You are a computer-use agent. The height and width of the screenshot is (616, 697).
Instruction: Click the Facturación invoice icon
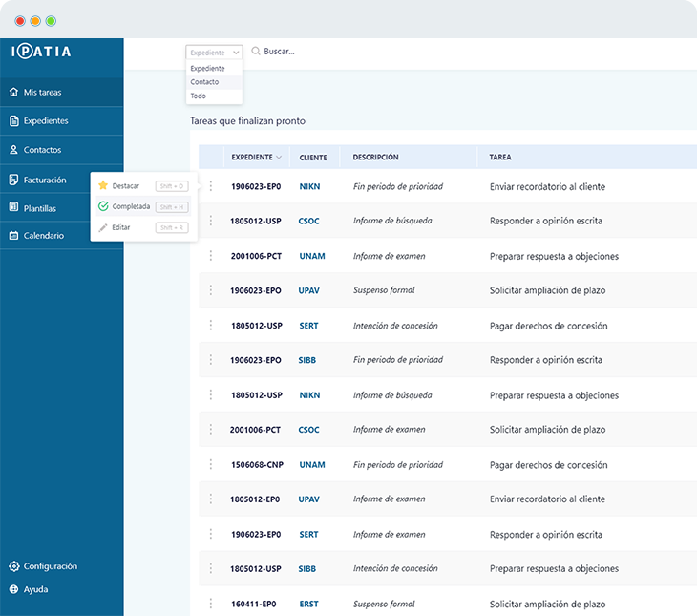click(13, 180)
